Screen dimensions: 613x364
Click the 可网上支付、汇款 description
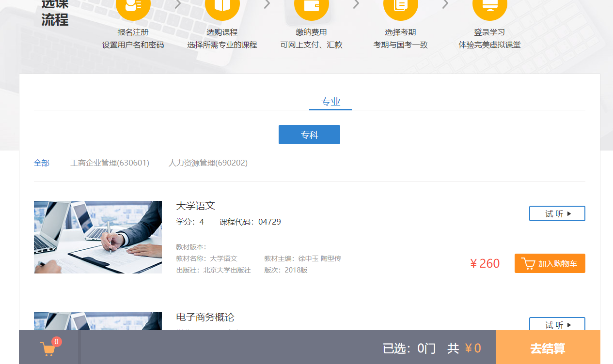tap(312, 45)
